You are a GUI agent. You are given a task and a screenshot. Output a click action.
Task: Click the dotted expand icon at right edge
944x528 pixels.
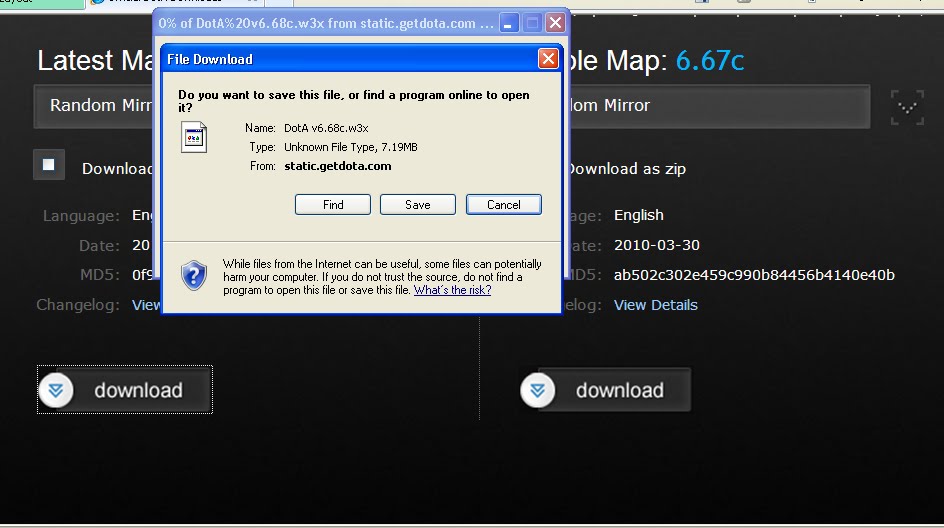(x=907, y=107)
